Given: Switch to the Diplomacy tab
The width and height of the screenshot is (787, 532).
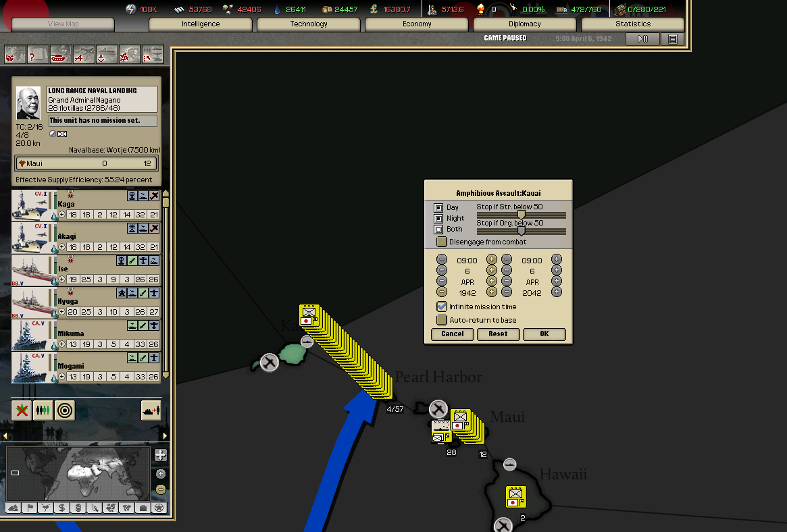Looking at the screenshot, I should pos(525,24).
